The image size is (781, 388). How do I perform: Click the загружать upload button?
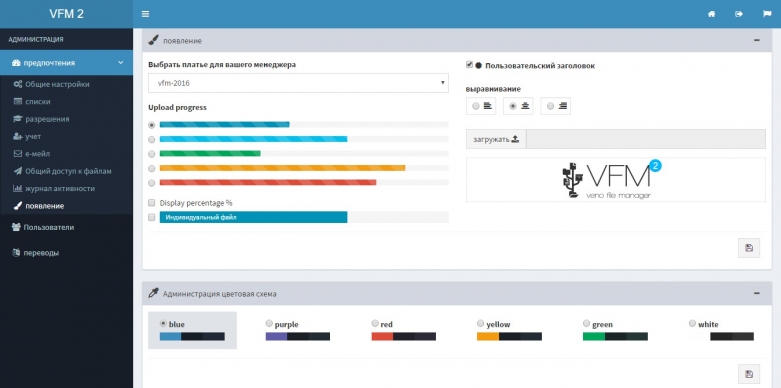coord(496,139)
